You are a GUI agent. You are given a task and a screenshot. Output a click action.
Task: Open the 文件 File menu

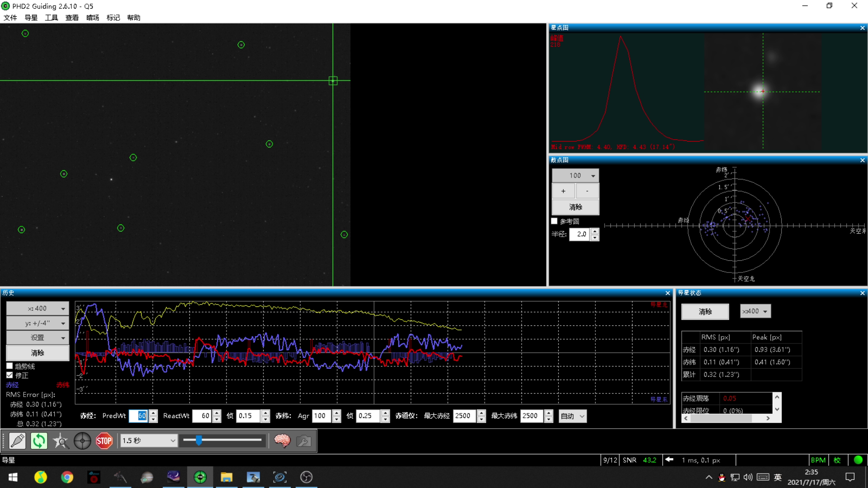(10, 18)
